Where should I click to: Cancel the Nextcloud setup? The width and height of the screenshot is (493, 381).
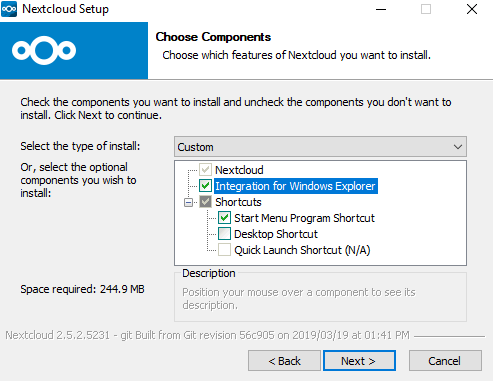(x=445, y=361)
